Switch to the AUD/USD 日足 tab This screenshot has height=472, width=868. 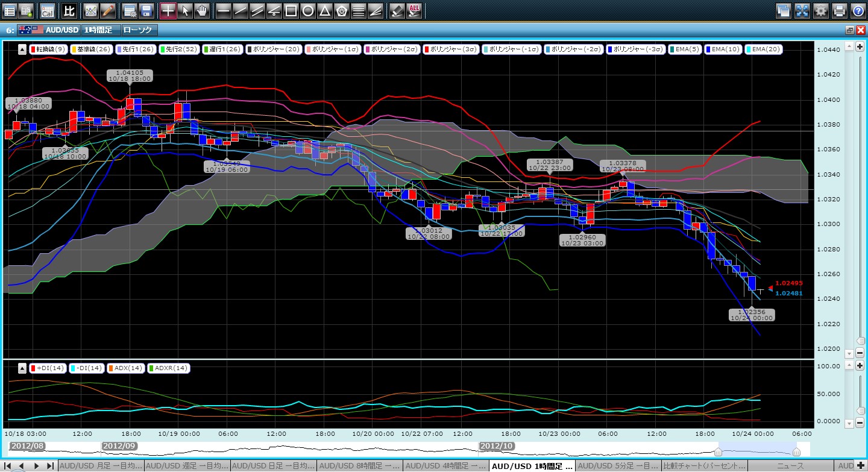coord(274,466)
